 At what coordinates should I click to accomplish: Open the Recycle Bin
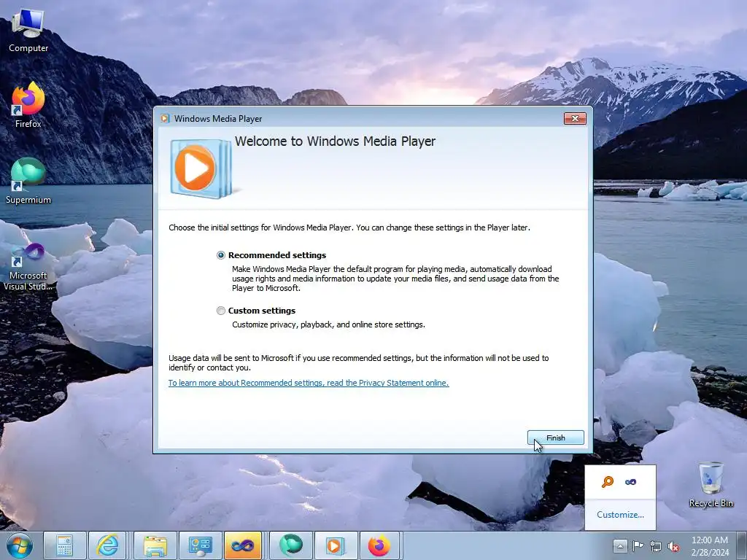click(711, 485)
